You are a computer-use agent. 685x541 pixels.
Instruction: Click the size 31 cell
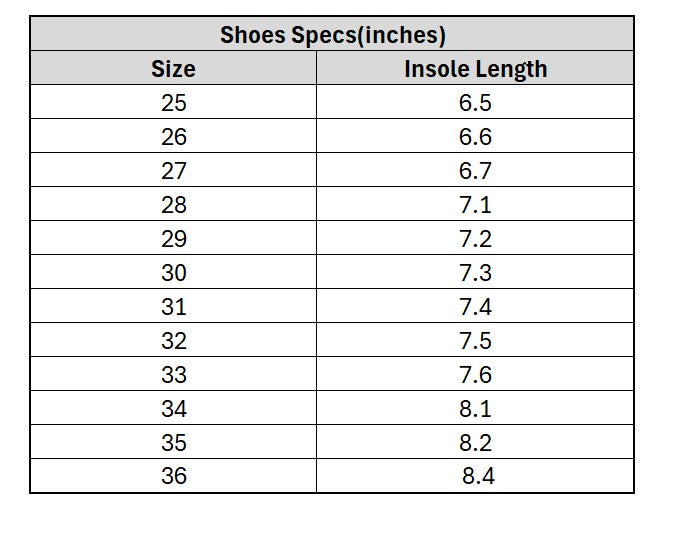173,306
